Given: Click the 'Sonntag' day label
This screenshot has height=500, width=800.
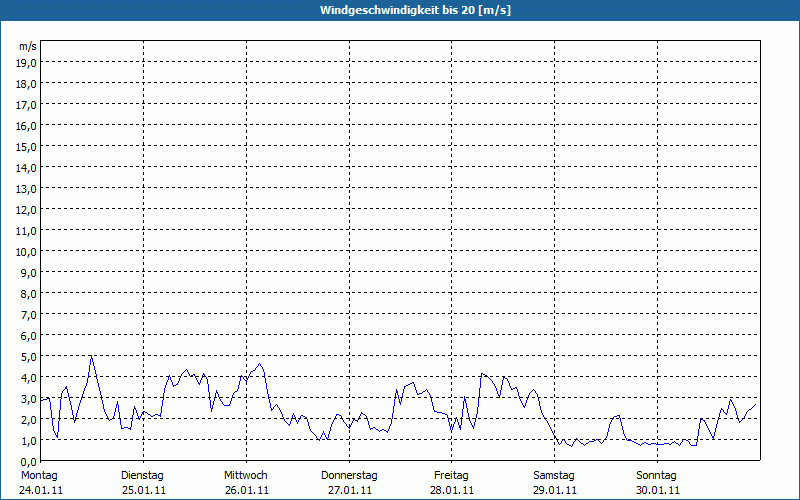Looking at the screenshot, I should (x=656, y=476).
